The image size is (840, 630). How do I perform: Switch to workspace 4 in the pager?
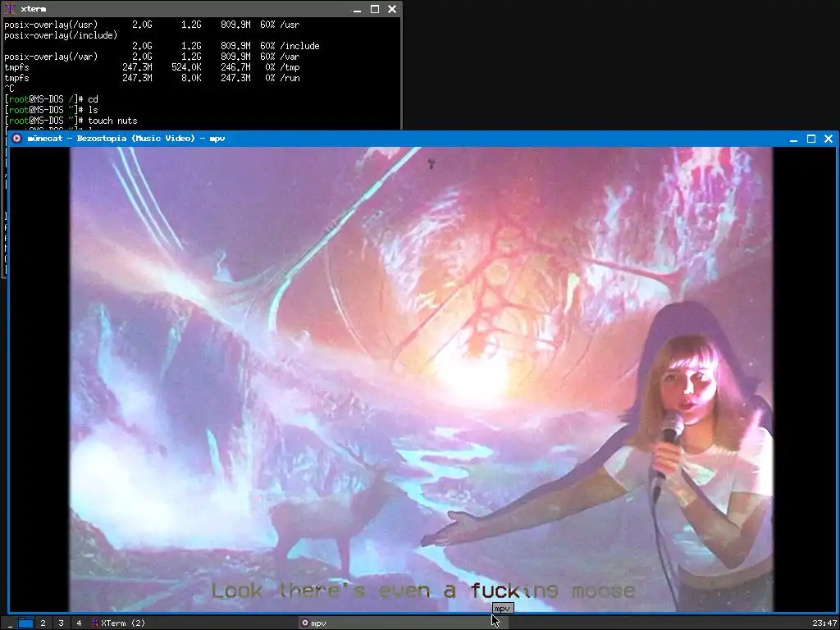pos(79,623)
